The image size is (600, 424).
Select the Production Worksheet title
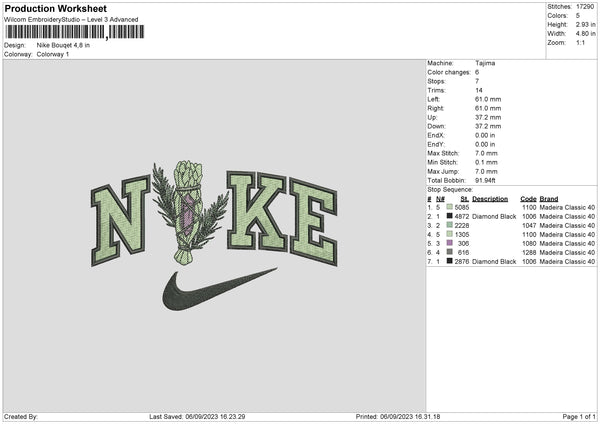55,8
